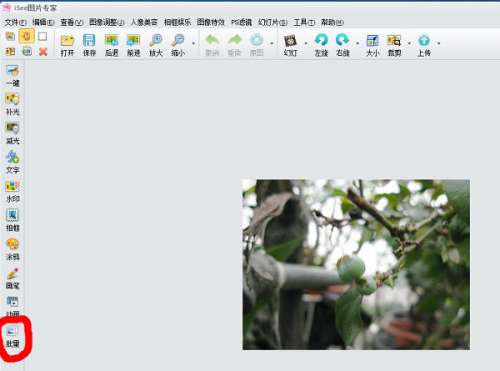Expand the dropdown arrow beside 缩小
500x371 pixels.
tap(193, 43)
